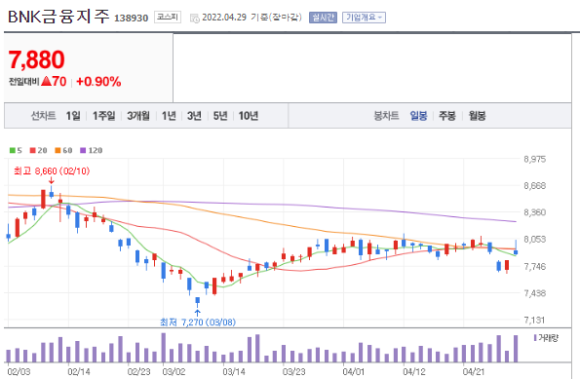
Task: Click the 봉차트 label
Action: coord(387,116)
